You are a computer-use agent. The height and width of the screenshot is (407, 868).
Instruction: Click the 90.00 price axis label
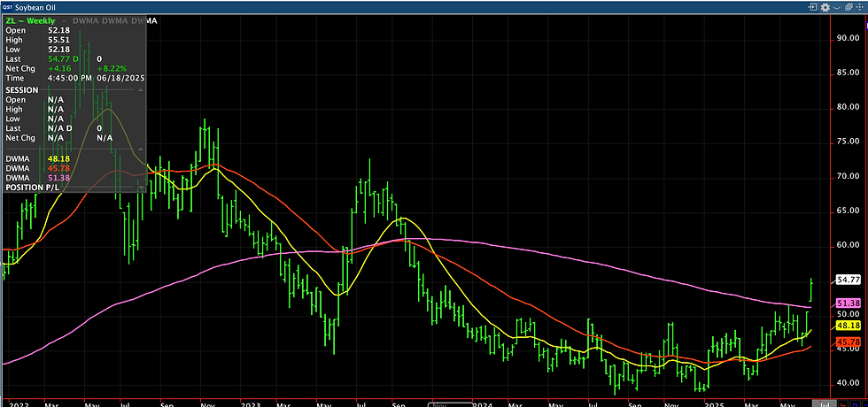849,38
